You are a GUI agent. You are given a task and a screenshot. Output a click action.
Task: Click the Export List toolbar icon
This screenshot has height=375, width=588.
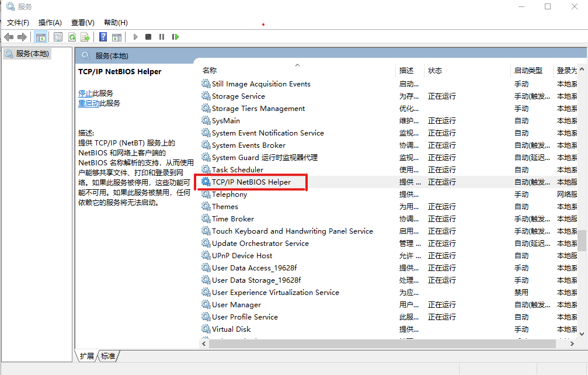85,37
